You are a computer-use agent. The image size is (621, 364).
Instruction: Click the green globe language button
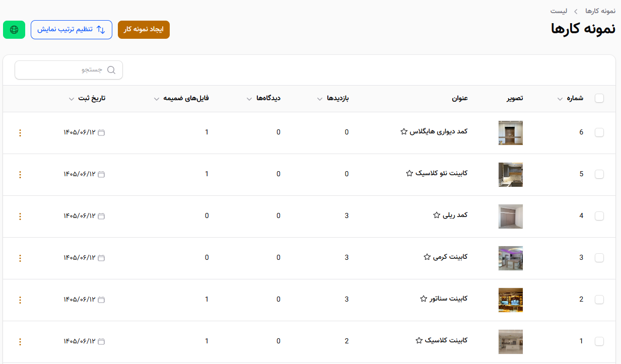[14, 30]
